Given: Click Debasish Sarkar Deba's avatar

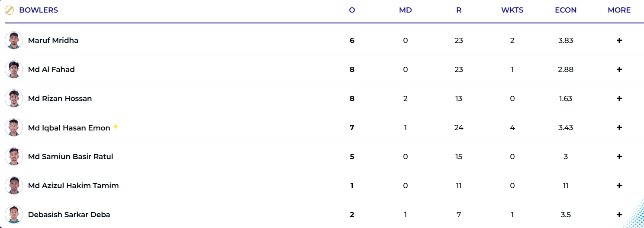Looking at the screenshot, I should (x=14, y=215).
